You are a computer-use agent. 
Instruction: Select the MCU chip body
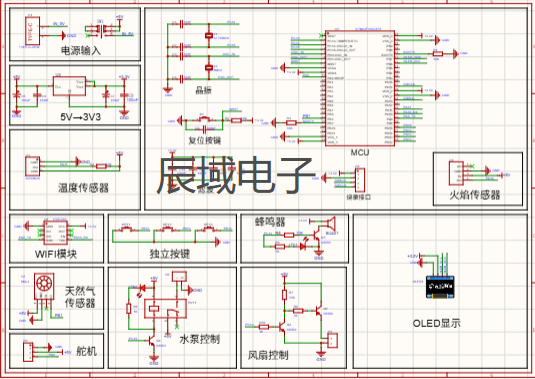pyautogui.click(x=360, y=88)
